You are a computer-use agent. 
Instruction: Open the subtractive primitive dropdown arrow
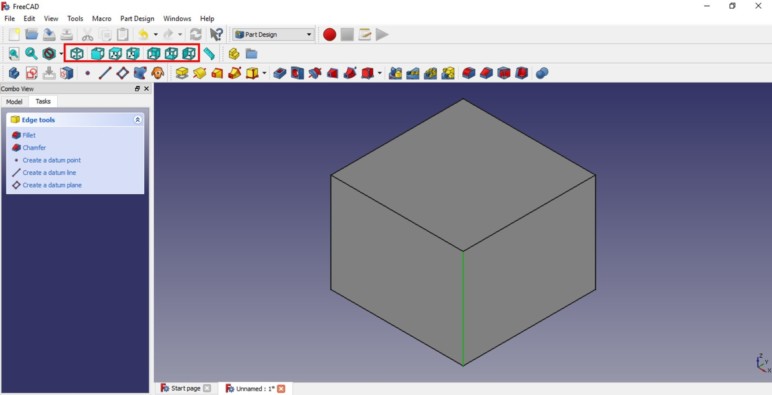point(380,73)
